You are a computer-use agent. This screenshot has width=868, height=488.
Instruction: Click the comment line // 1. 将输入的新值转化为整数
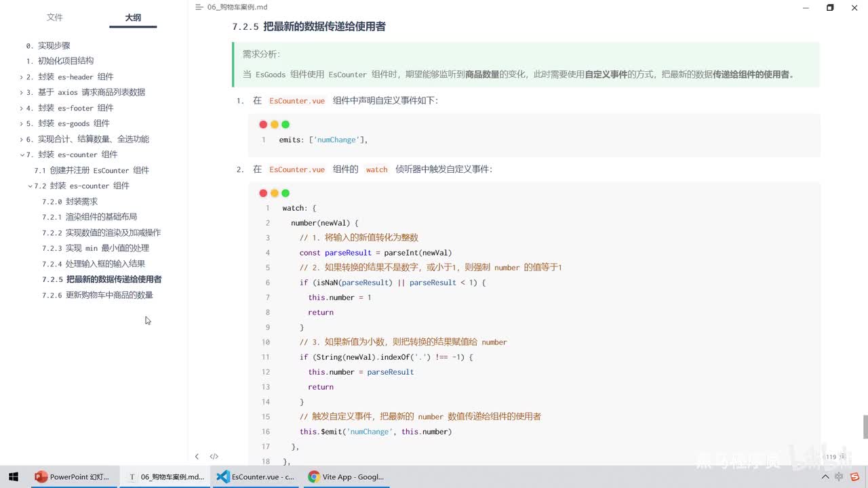point(359,238)
